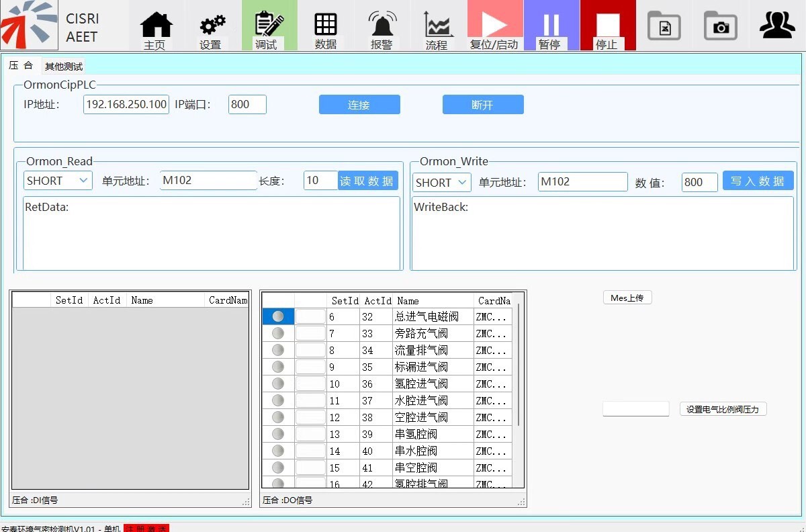This screenshot has height=532, width=806.
Task: Open the 报警 alarm bell icon
Action: tap(382, 26)
